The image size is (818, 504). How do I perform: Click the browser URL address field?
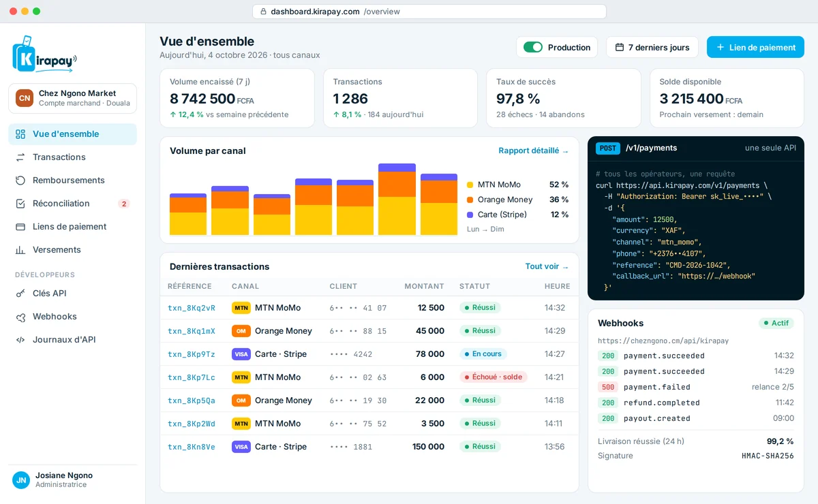429,12
